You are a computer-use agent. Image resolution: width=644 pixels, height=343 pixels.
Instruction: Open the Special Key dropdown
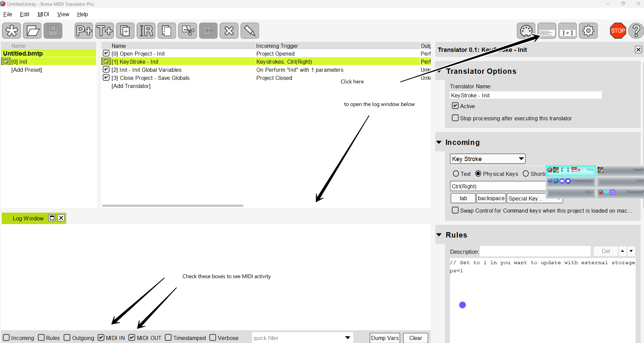pyautogui.click(x=535, y=198)
